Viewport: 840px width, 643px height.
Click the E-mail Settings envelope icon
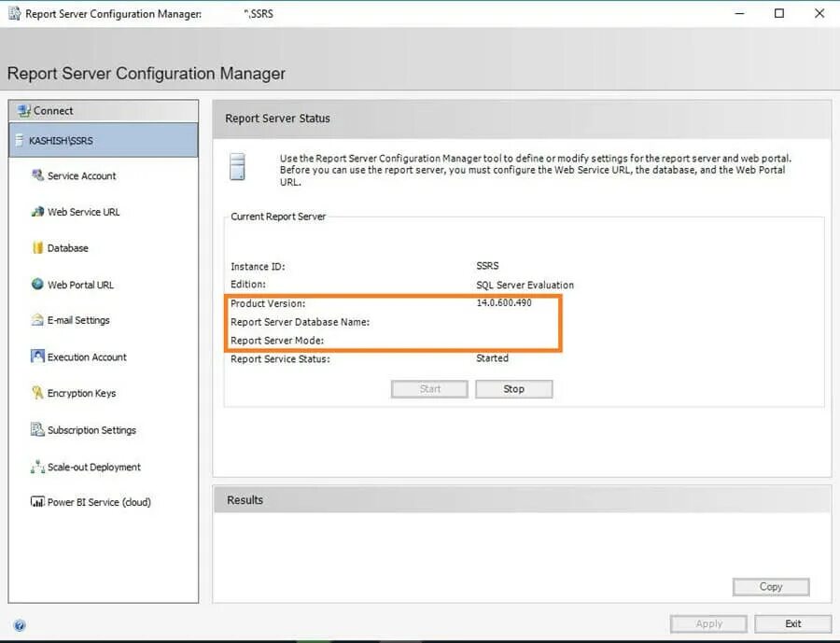37,320
